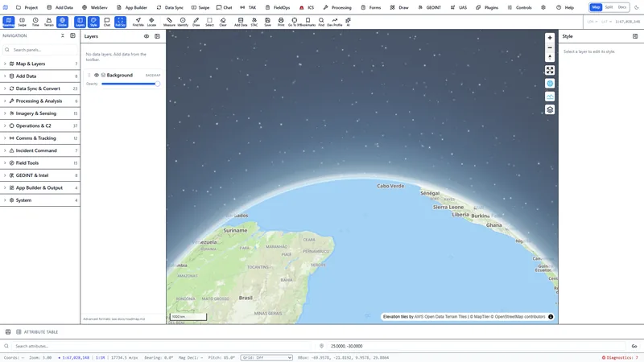The image size is (644, 362).
Task: Open the map layers stack control
Action: coord(550,109)
